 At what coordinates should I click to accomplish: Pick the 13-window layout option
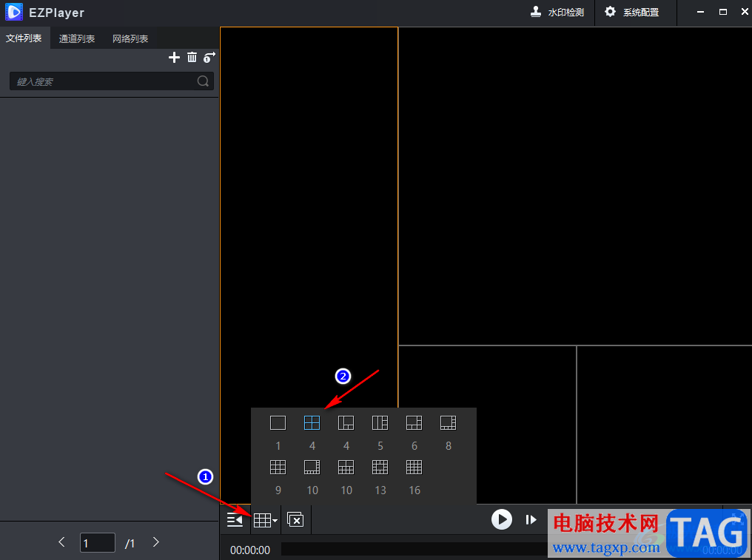point(380,468)
